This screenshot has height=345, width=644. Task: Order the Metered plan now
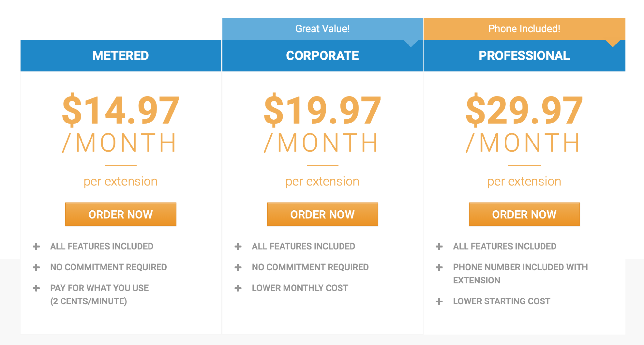[x=120, y=214]
